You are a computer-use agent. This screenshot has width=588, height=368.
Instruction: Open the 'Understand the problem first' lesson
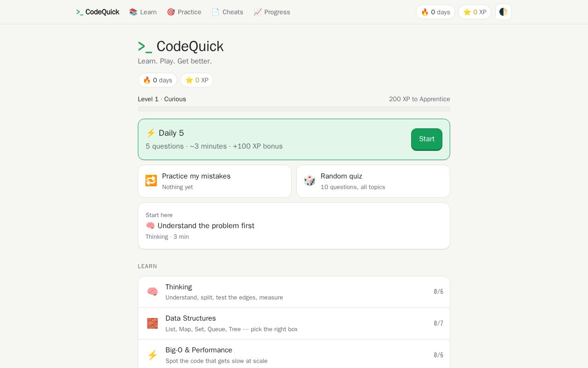294,226
